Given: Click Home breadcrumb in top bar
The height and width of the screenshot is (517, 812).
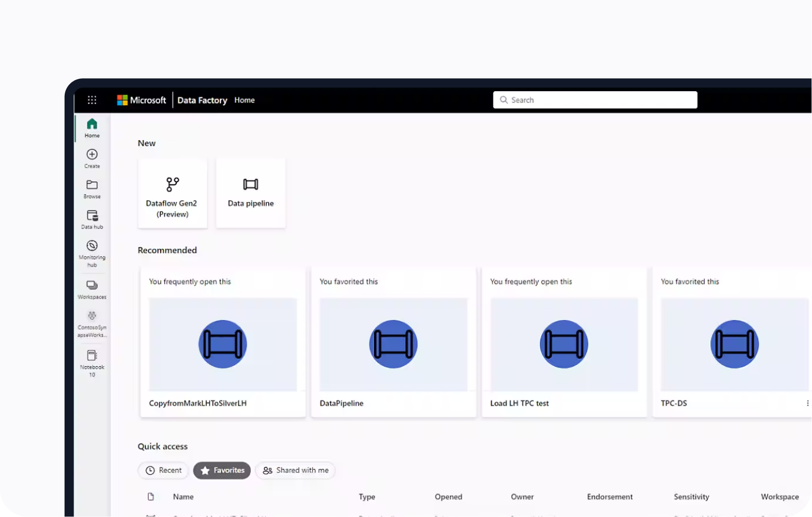Looking at the screenshot, I should 245,100.
